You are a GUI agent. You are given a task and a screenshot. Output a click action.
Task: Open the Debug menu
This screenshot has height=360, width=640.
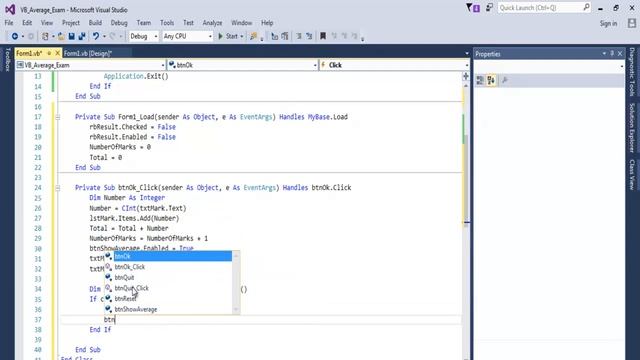tap(119, 23)
